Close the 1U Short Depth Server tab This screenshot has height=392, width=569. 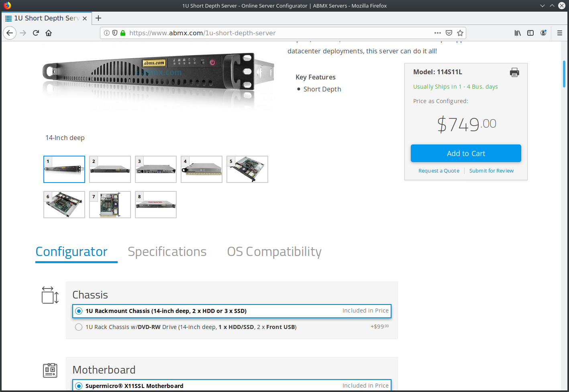tap(85, 18)
